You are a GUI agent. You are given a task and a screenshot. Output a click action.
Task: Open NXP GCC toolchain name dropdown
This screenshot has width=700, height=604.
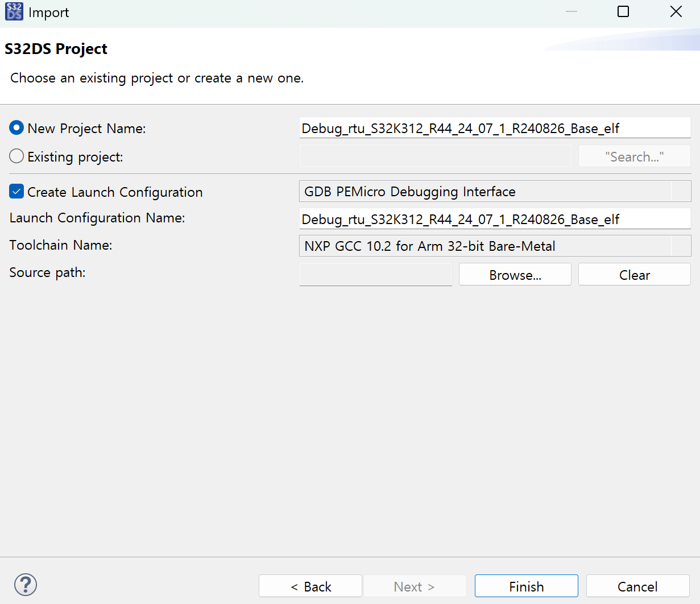pos(495,246)
